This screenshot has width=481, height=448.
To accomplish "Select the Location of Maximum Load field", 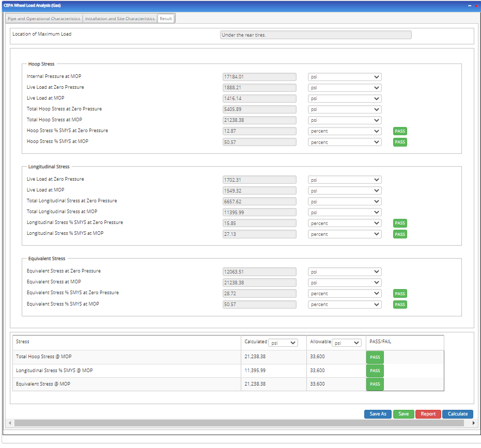I will coord(315,35).
